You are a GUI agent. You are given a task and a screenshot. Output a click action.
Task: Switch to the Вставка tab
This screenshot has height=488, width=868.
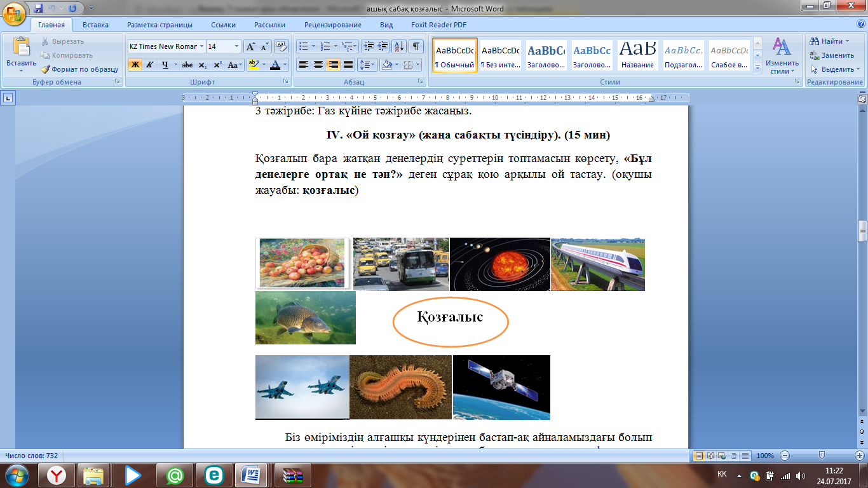pyautogui.click(x=95, y=25)
